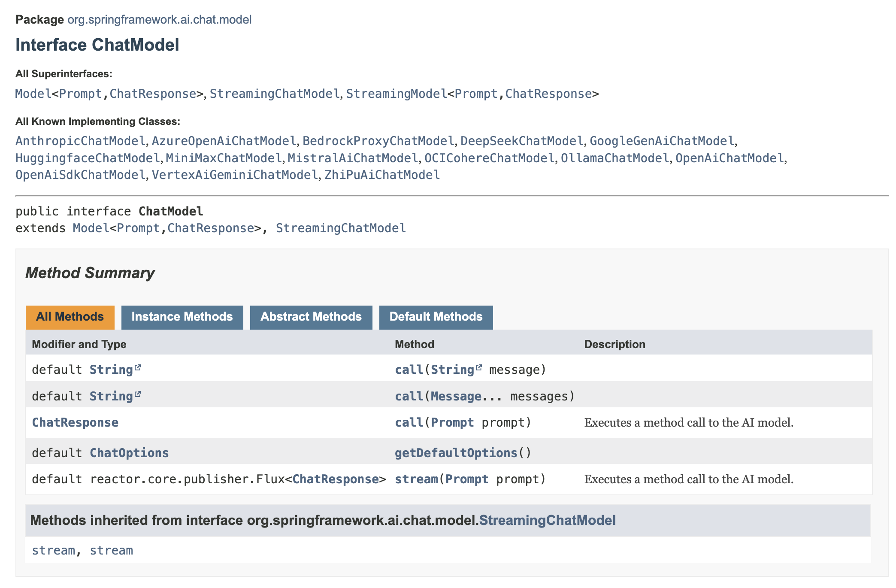Click external link icon beside first String return type

pos(138,368)
